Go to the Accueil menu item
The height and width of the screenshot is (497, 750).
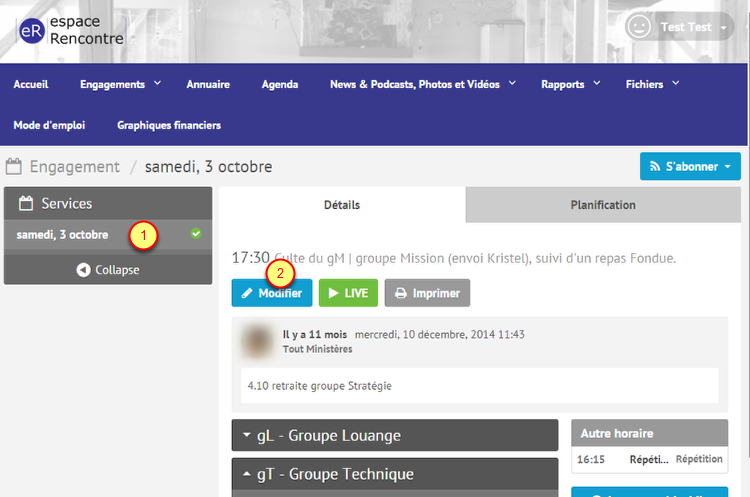[31, 84]
